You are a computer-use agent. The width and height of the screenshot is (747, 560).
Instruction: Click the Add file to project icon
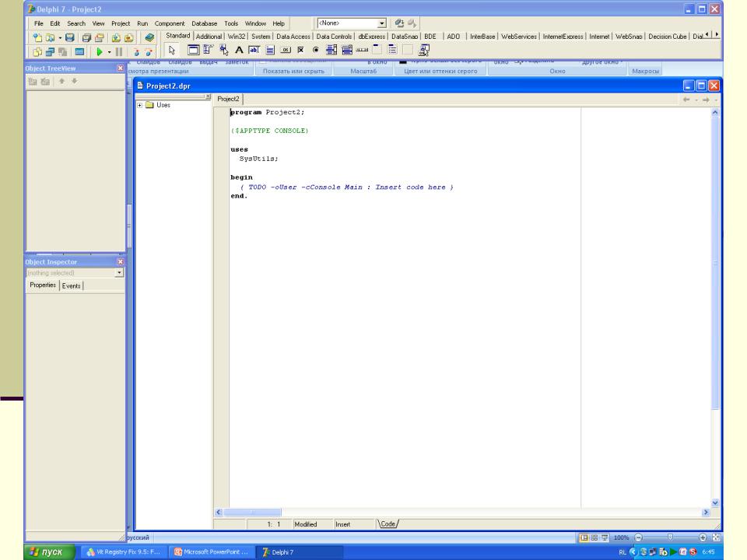pyautogui.click(x=116, y=37)
